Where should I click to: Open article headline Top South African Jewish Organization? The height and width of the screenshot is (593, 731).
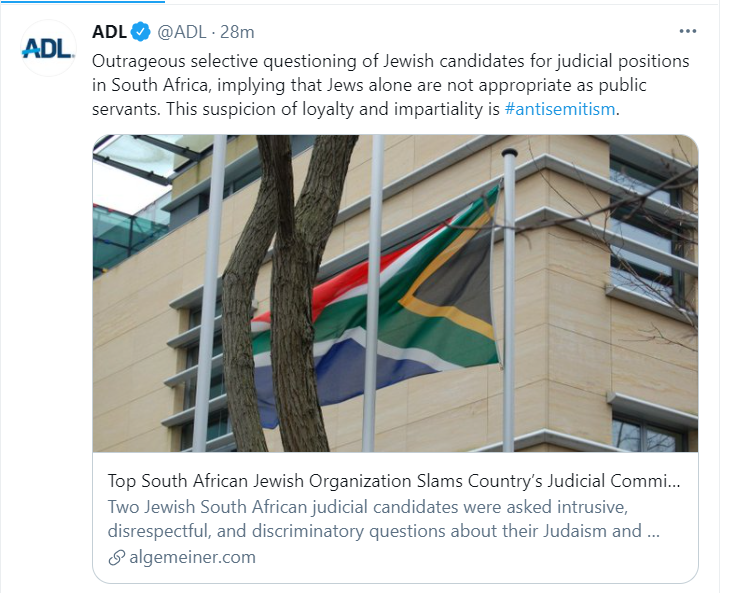click(394, 481)
